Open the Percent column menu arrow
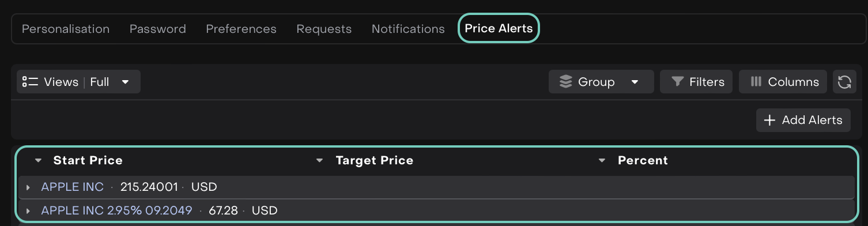This screenshot has height=226, width=868. (x=602, y=160)
